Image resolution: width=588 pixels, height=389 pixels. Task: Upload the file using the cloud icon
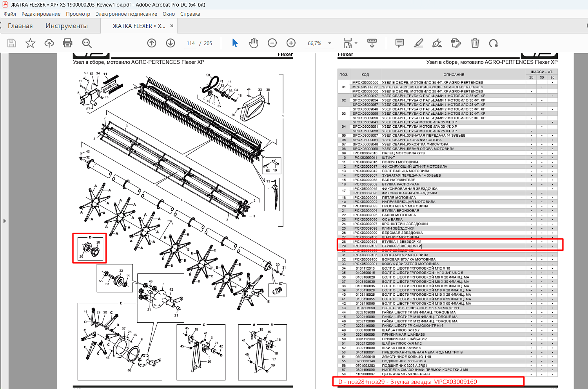click(x=49, y=43)
